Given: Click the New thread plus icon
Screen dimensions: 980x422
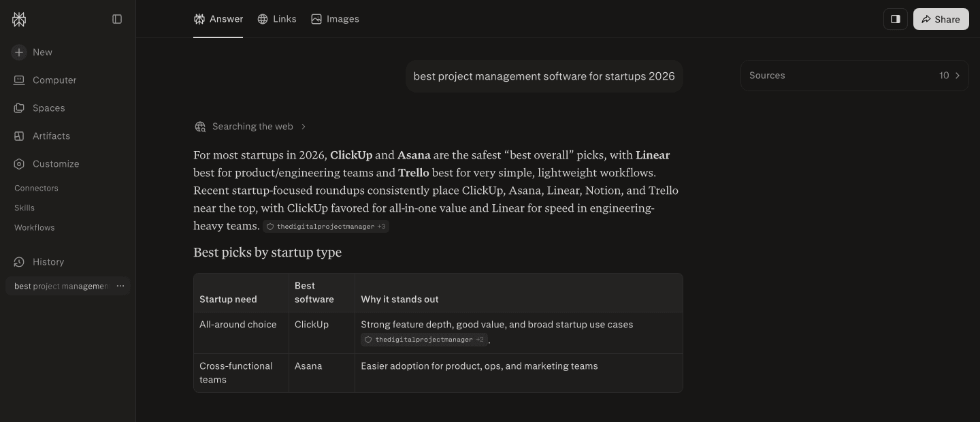Looking at the screenshot, I should pos(19,52).
